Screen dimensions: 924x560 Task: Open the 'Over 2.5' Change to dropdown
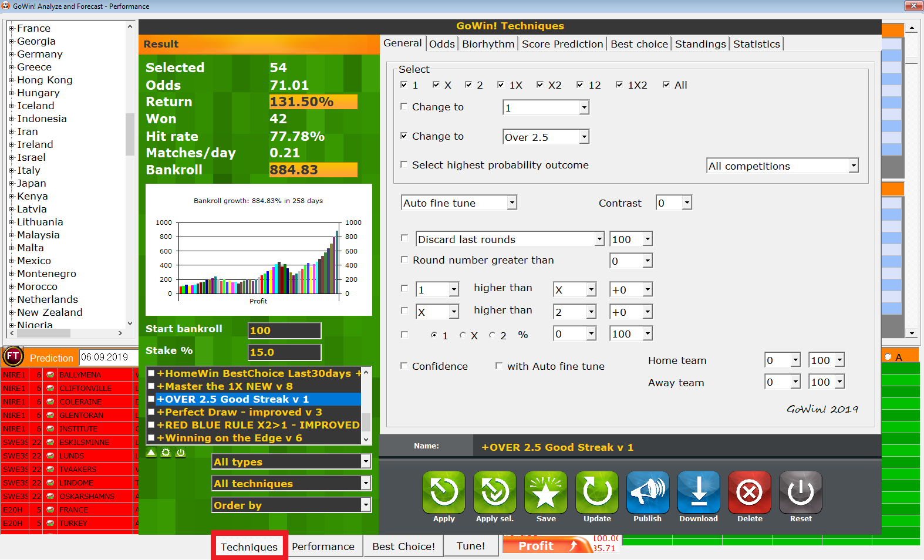(584, 137)
